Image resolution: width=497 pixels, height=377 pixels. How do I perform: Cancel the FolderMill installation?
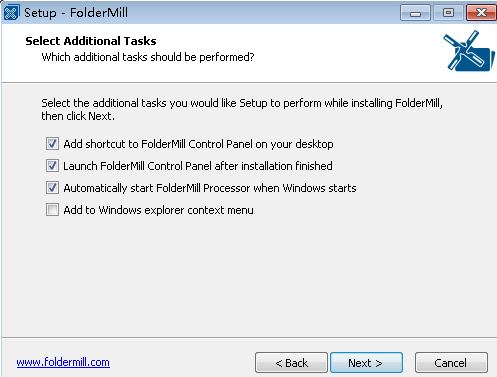pyautogui.click(x=451, y=363)
